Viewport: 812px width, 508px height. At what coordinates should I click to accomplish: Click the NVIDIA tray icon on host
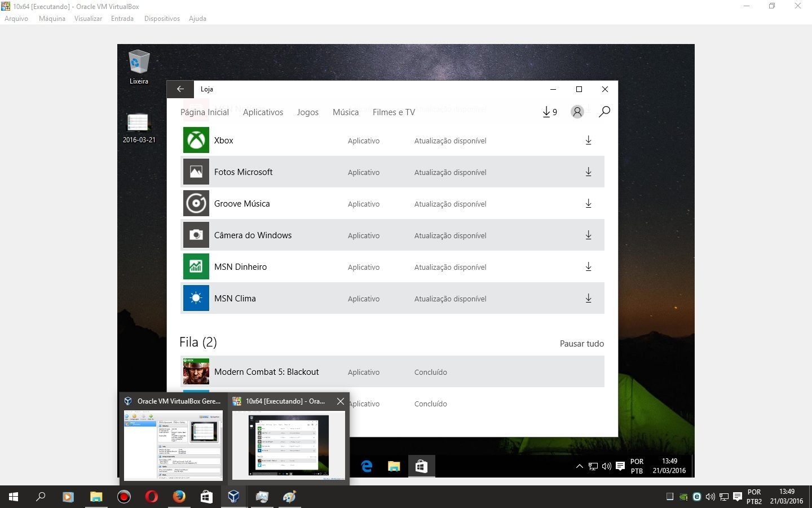pyautogui.click(x=683, y=497)
